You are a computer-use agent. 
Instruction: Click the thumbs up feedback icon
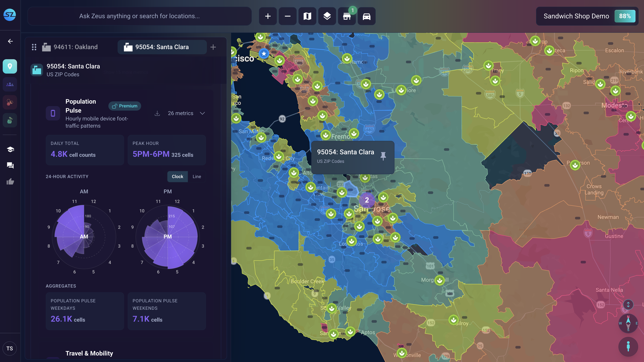10,182
